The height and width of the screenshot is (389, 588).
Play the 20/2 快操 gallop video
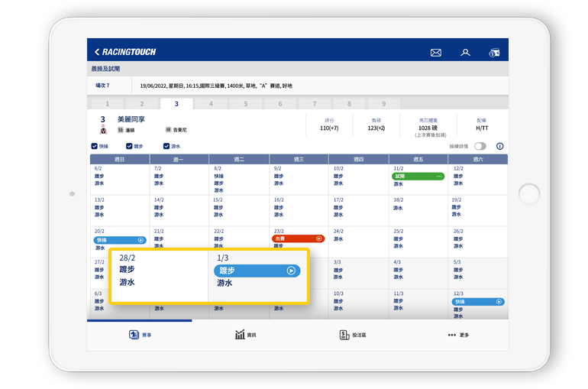(x=141, y=240)
